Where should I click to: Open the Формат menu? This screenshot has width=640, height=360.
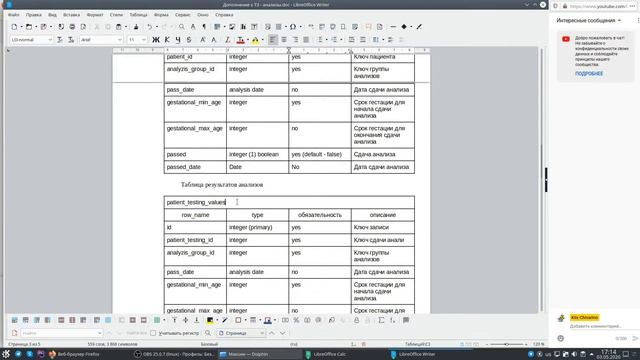point(95,15)
